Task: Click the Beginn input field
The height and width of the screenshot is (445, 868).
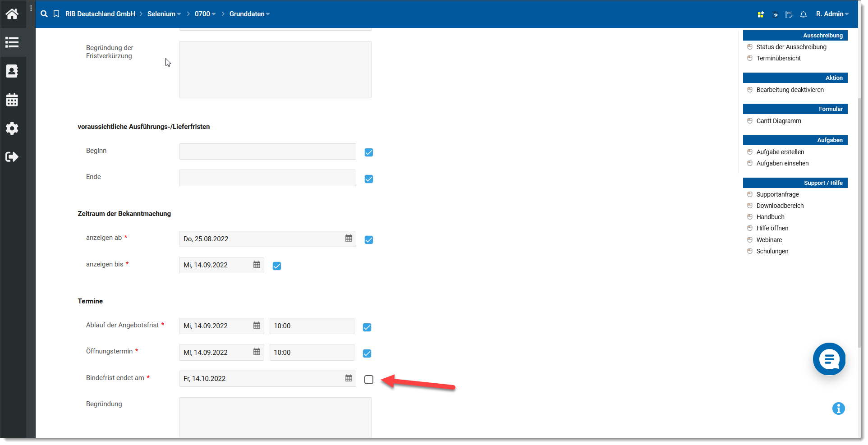Action: click(268, 151)
